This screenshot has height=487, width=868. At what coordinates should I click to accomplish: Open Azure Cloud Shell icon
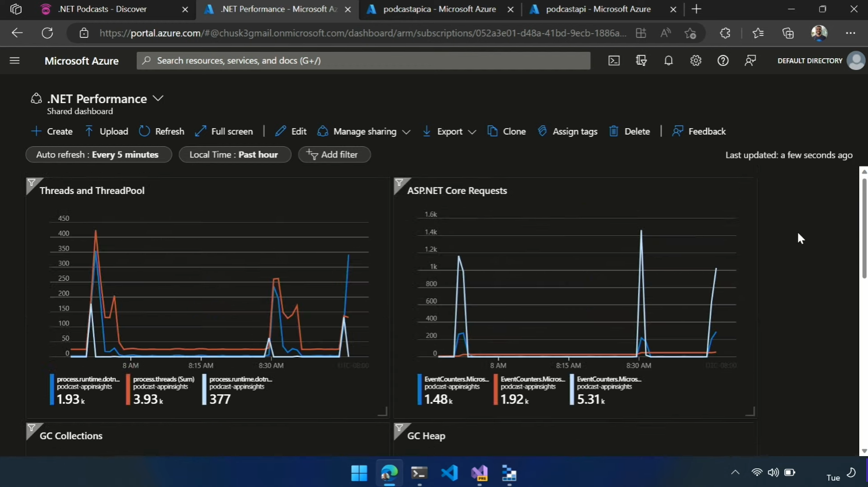[x=614, y=61]
